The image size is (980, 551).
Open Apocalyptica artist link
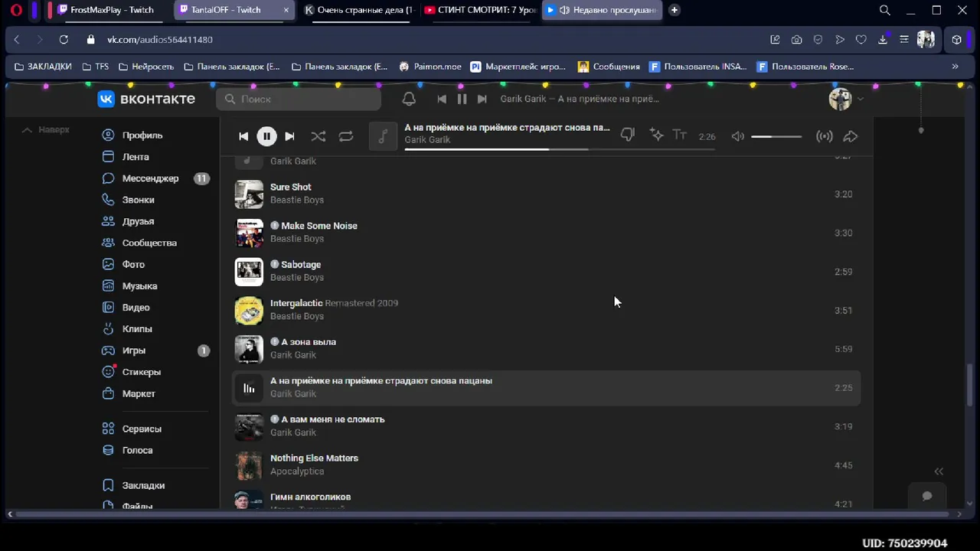pos(297,471)
